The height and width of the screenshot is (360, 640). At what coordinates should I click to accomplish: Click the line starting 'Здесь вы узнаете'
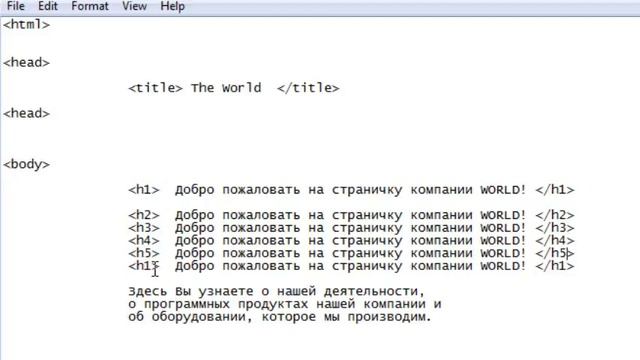pos(277,291)
